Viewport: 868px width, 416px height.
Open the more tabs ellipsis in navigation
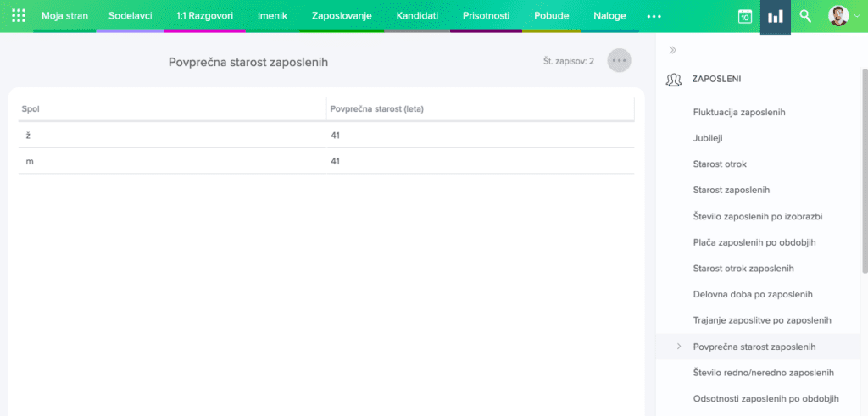654,16
